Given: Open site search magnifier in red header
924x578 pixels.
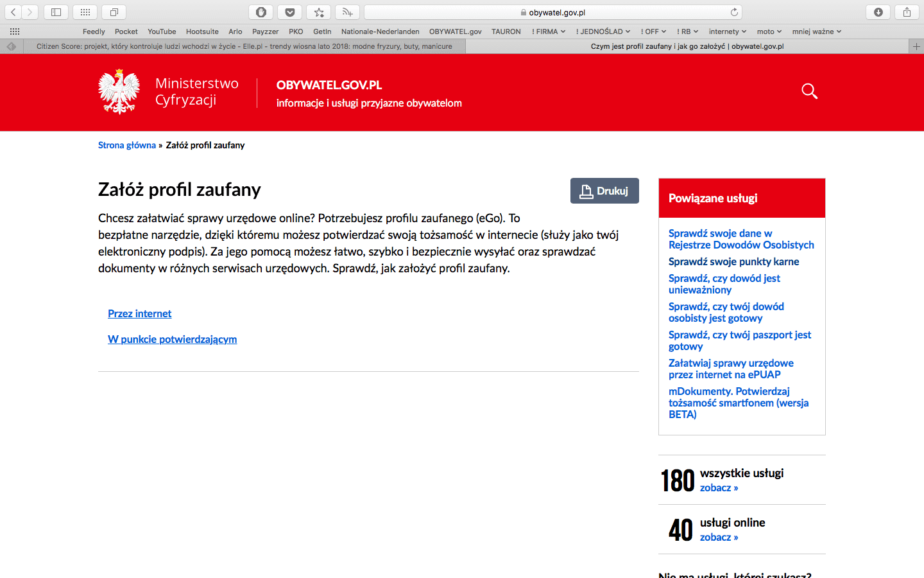Looking at the screenshot, I should (x=809, y=91).
